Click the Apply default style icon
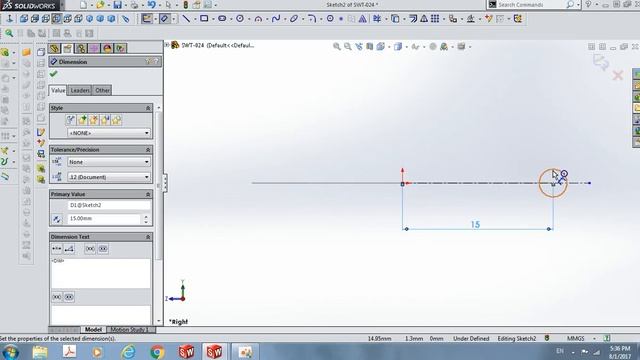640x360 pixels. (x=71, y=120)
